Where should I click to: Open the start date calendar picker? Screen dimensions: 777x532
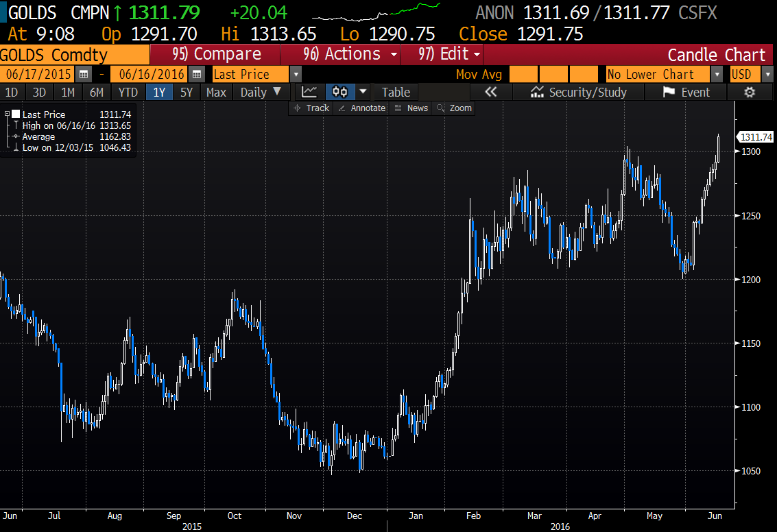tap(84, 75)
